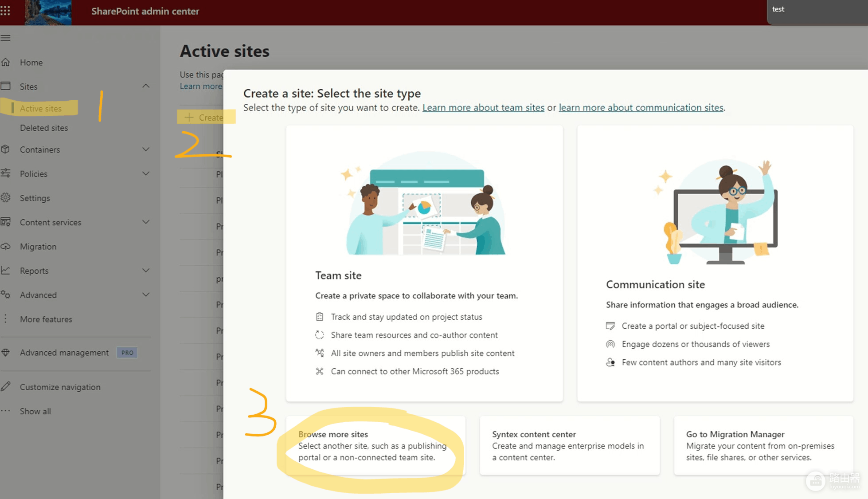Open learn more about communication sites link
The width and height of the screenshot is (868, 499).
pos(641,107)
